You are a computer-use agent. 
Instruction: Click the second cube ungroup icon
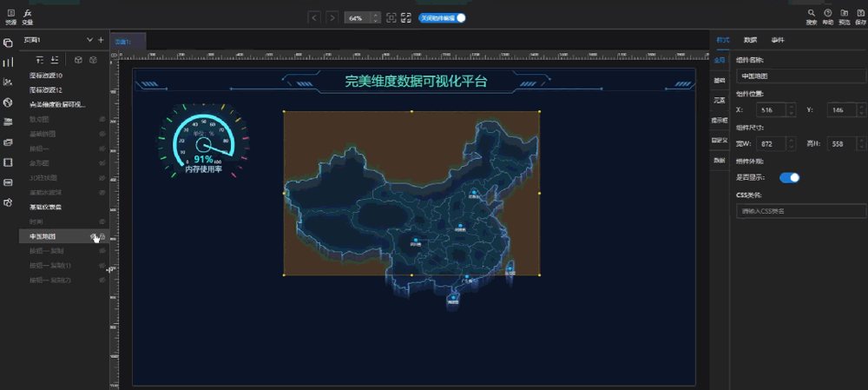[x=94, y=59]
